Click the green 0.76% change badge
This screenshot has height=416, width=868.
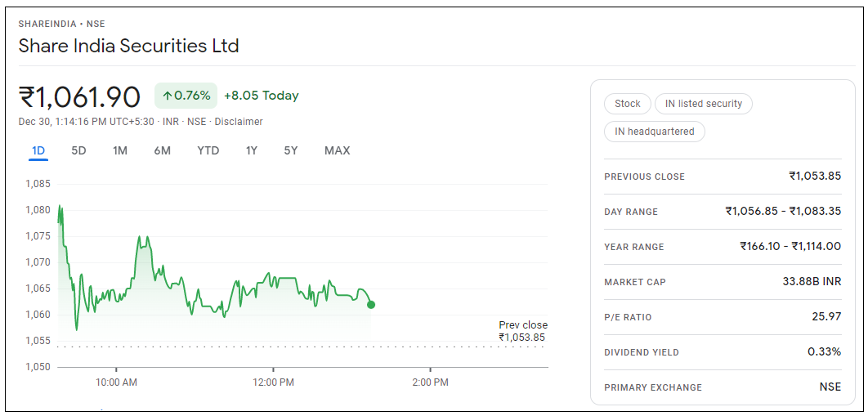pos(186,96)
